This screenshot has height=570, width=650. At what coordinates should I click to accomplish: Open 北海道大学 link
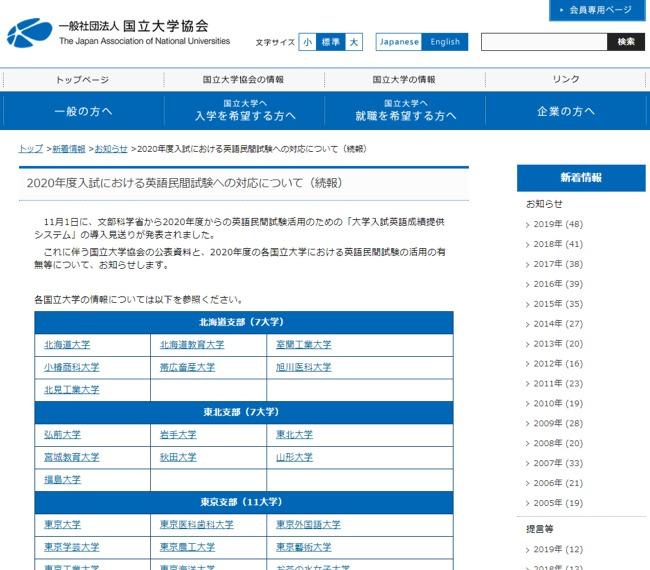67,344
